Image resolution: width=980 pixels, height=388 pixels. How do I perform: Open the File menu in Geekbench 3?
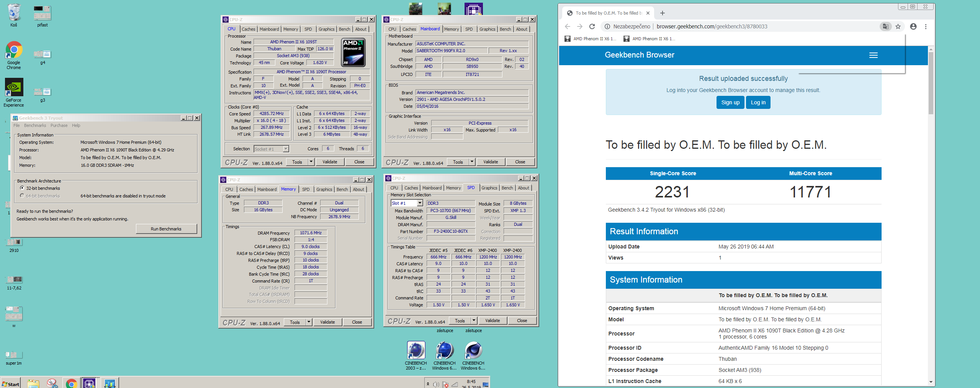[16, 125]
